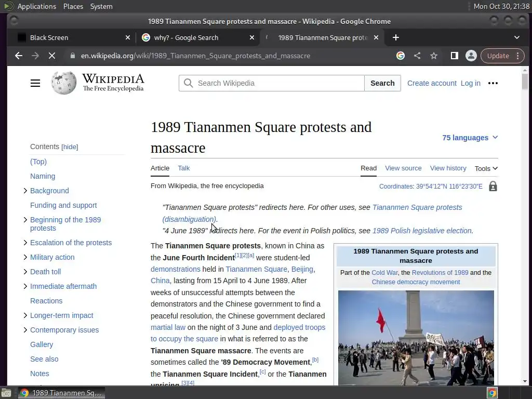Open Wikipedia hamburger main menu
Image resolution: width=532 pixels, height=399 pixels.
(x=35, y=83)
